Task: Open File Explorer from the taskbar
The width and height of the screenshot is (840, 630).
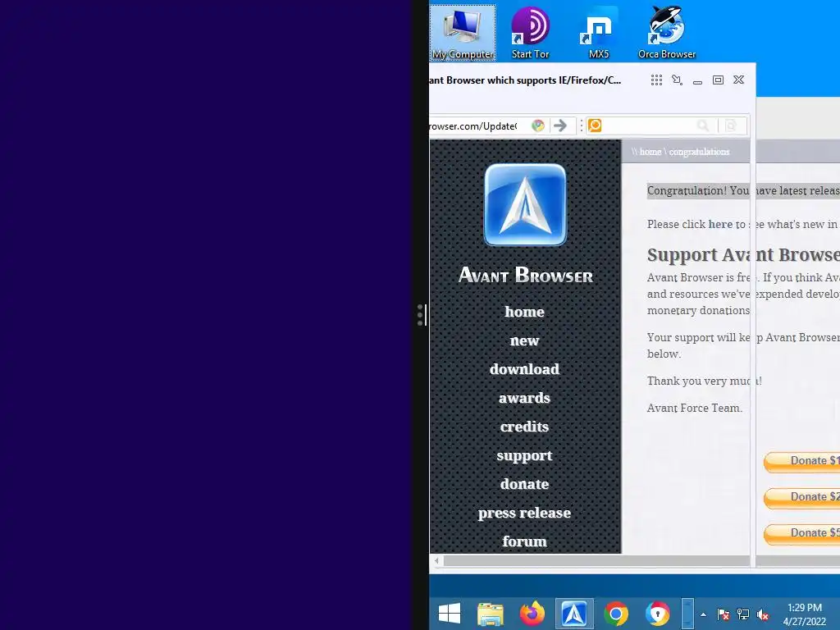Action: click(x=491, y=614)
